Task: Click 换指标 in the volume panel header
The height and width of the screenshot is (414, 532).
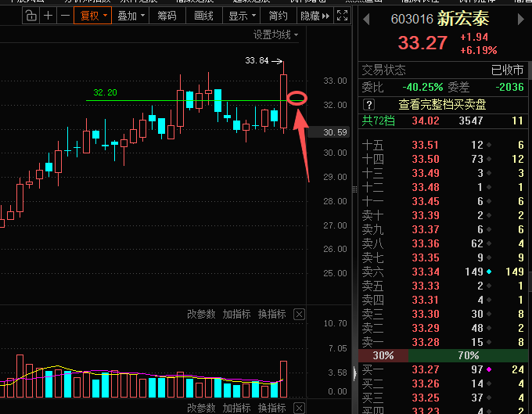Action: pyautogui.click(x=271, y=315)
